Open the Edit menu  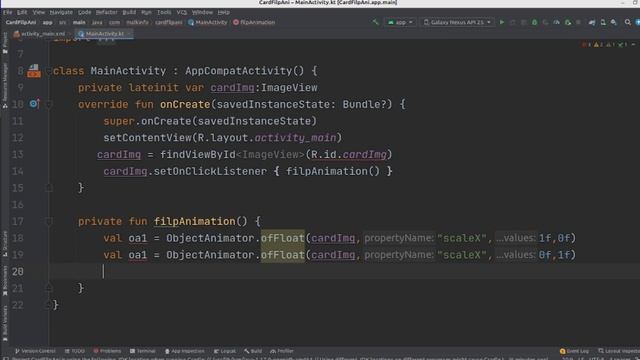coord(22,12)
